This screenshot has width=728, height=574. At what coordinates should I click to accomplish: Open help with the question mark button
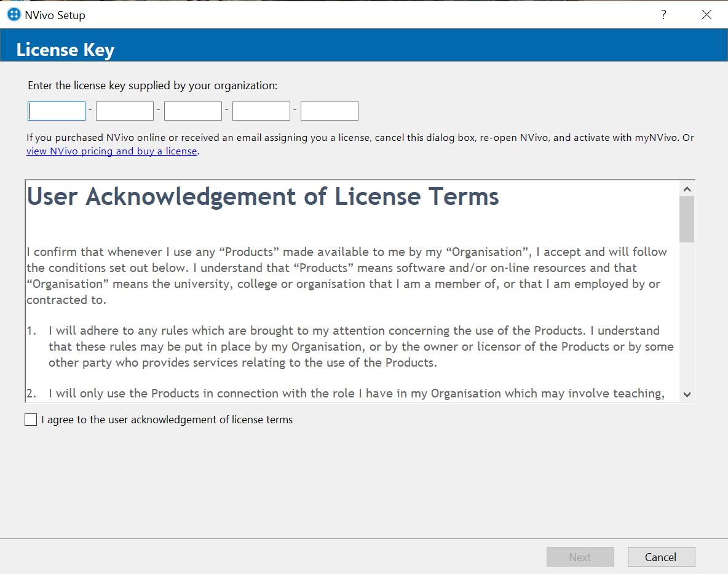click(663, 15)
